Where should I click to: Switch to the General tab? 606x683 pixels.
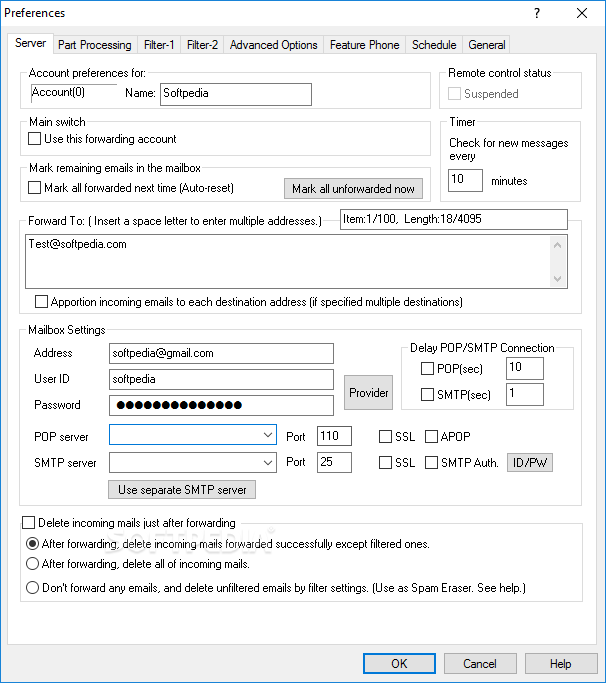(x=487, y=45)
